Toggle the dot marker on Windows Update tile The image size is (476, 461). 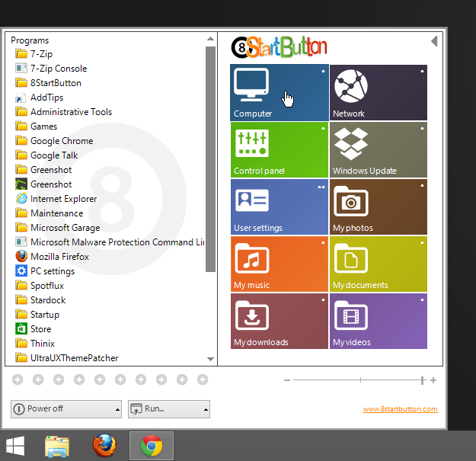(x=422, y=129)
